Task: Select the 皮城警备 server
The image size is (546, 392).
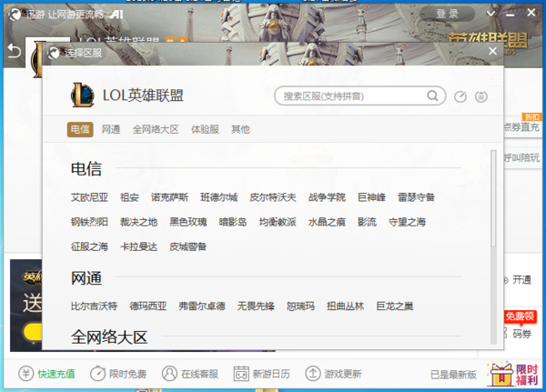Action: pos(188,246)
